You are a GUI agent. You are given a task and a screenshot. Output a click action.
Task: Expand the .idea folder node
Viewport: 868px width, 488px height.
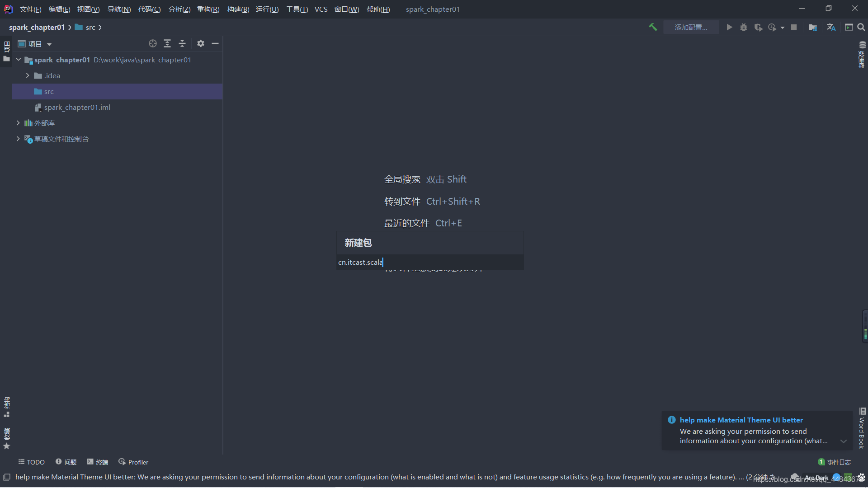(28, 75)
